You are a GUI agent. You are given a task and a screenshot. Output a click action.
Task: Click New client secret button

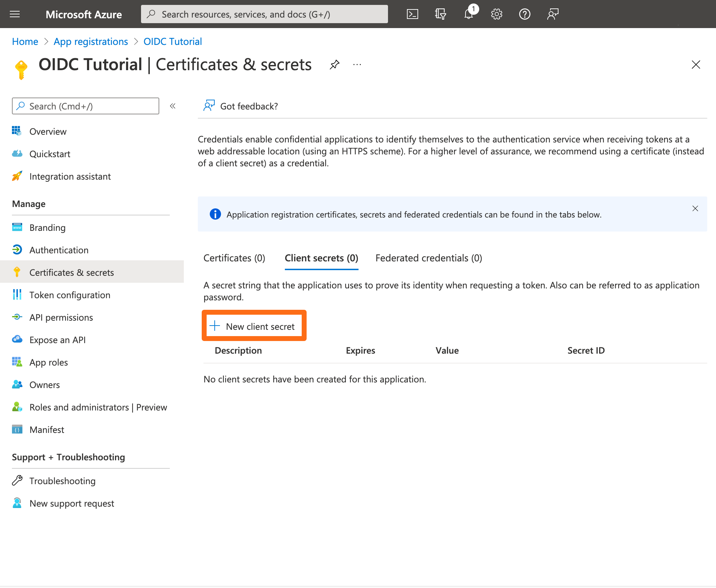coord(254,326)
